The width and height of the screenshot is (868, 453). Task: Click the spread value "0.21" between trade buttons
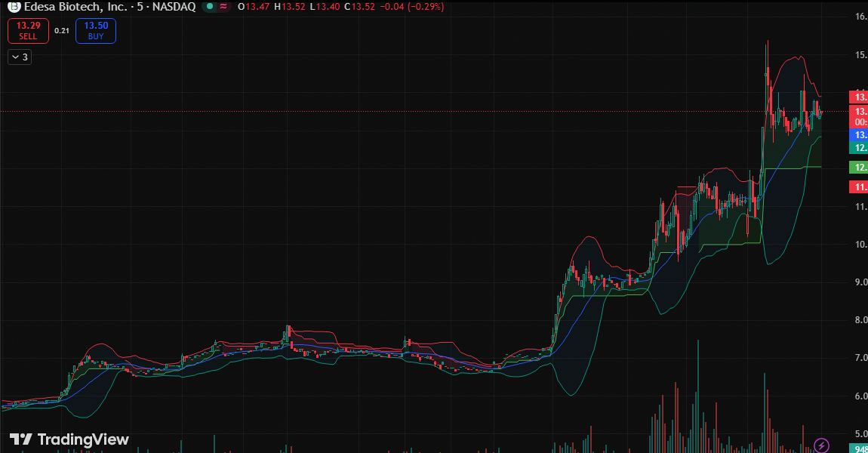(60, 31)
